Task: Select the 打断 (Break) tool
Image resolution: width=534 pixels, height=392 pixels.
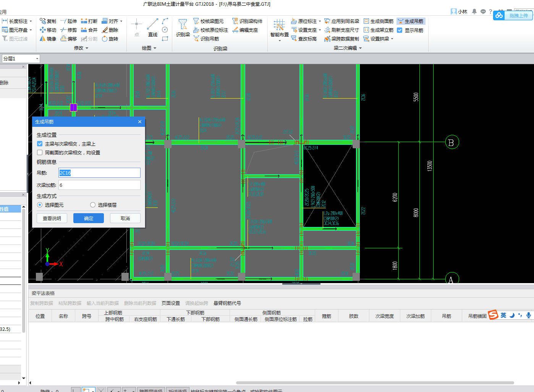Action: tap(89, 21)
